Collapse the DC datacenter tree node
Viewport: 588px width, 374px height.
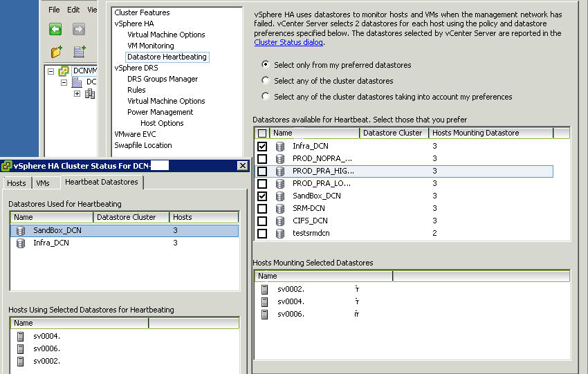click(64, 82)
